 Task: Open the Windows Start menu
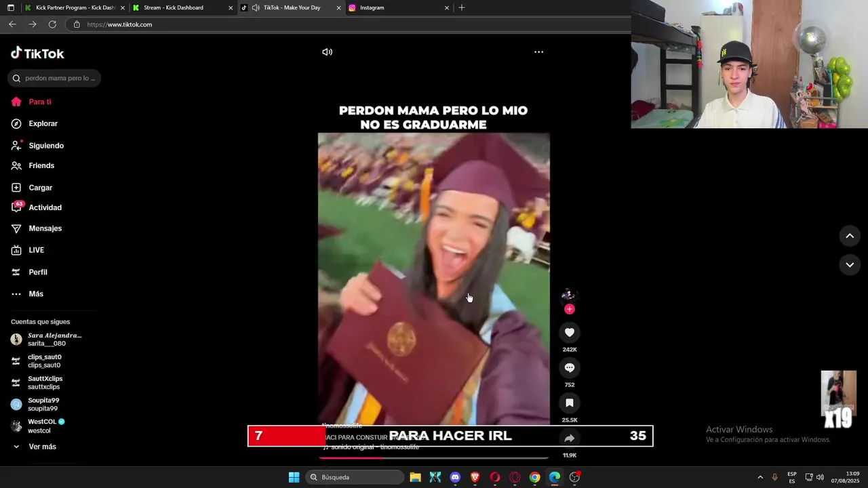point(294,477)
